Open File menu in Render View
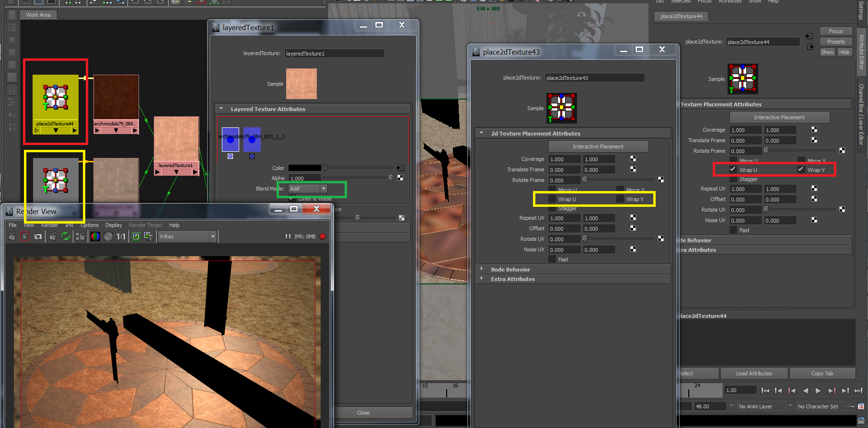The height and width of the screenshot is (428, 868). (x=12, y=225)
